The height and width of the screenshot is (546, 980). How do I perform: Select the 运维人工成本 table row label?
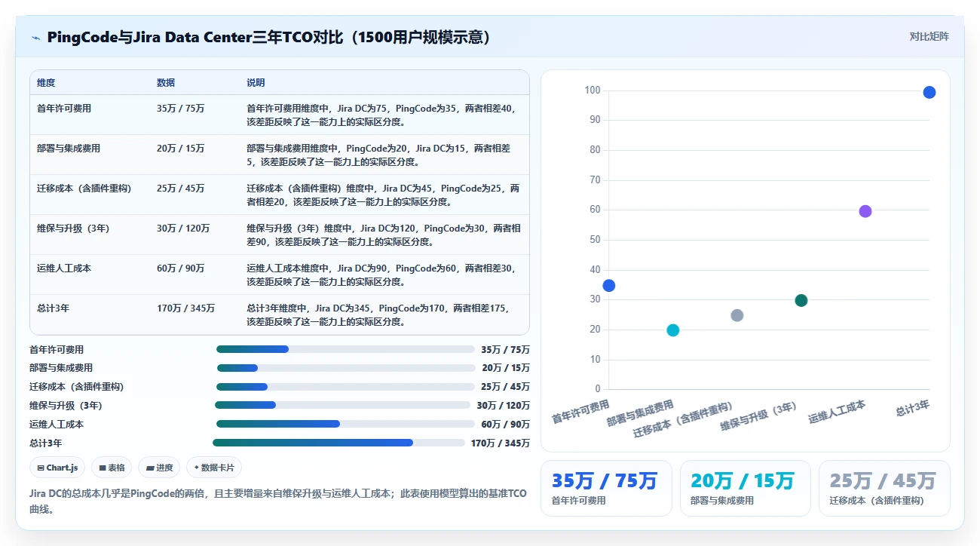pos(64,268)
